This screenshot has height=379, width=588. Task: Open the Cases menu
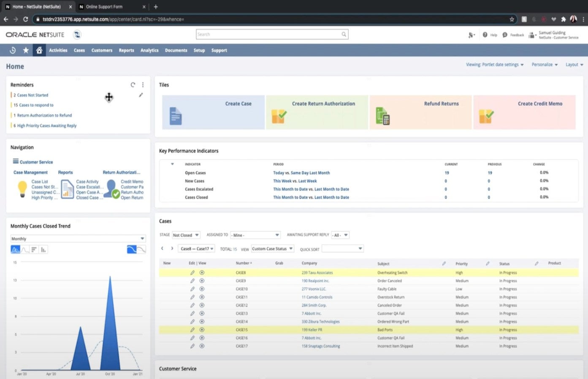79,50
